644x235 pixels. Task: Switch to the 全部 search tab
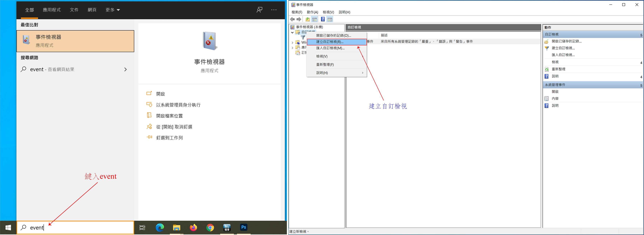(29, 10)
